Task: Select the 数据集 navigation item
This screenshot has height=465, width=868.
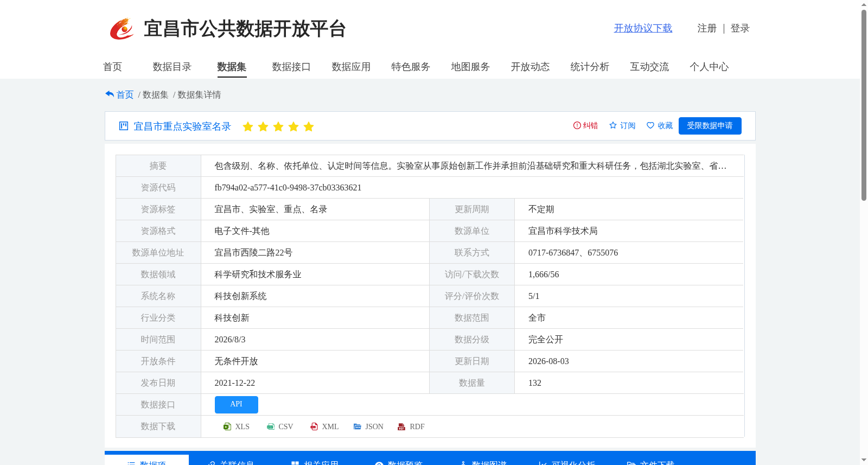Action: (232, 67)
